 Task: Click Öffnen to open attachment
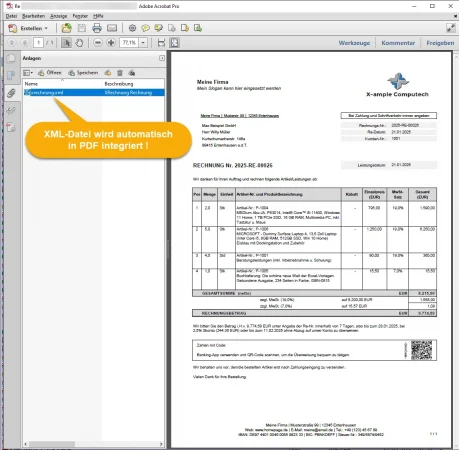point(50,73)
